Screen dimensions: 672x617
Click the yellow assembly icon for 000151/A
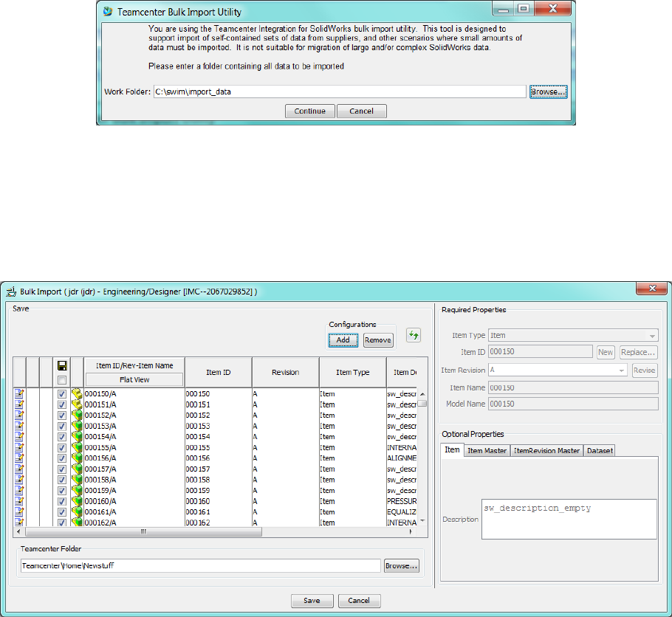click(x=77, y=404)
